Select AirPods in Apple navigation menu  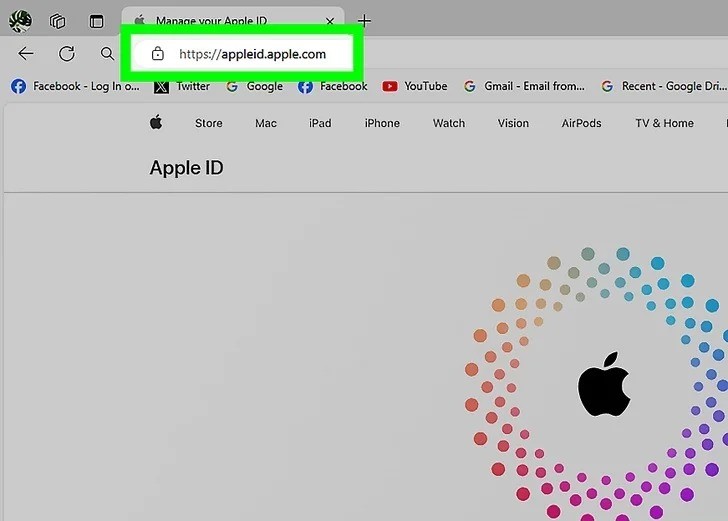581,123
